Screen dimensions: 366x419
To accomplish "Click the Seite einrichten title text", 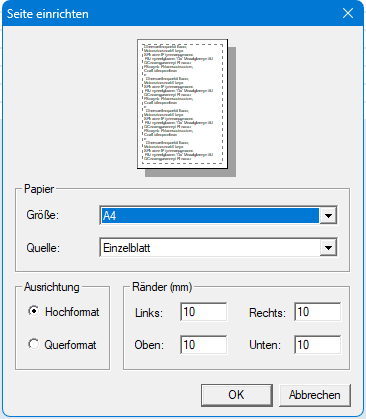I will pyautogui.click(x=48, y=14).
